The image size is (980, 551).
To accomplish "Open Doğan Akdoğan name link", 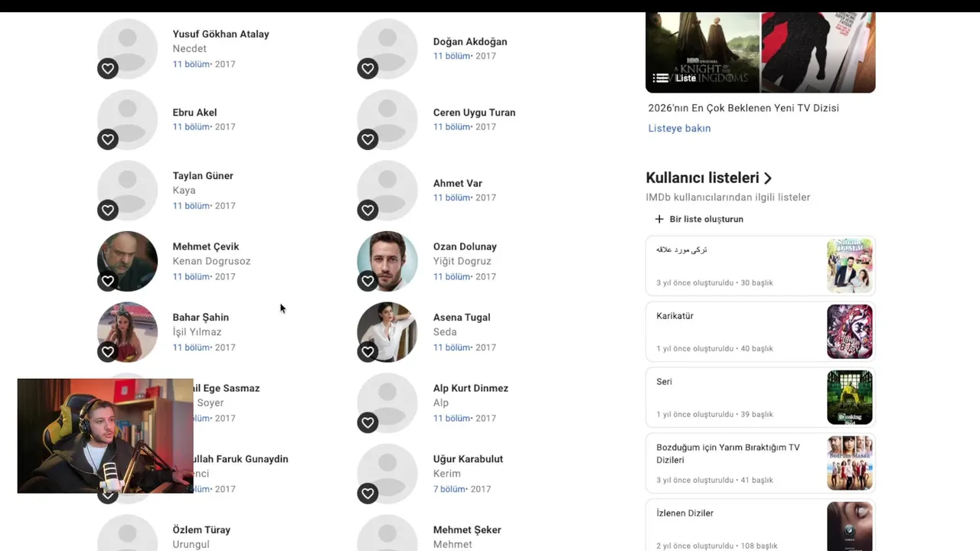I will (470, 42).
